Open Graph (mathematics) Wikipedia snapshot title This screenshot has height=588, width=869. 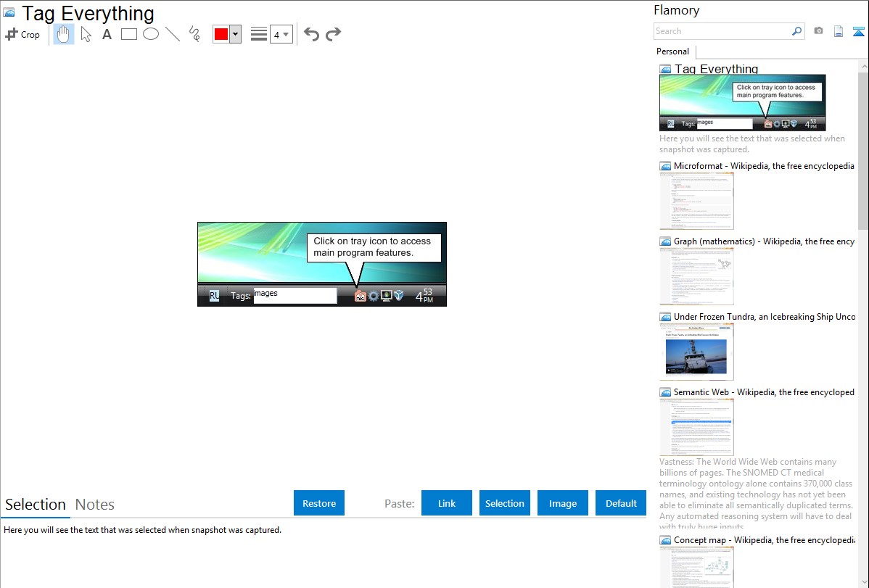[x=764, y=241]
